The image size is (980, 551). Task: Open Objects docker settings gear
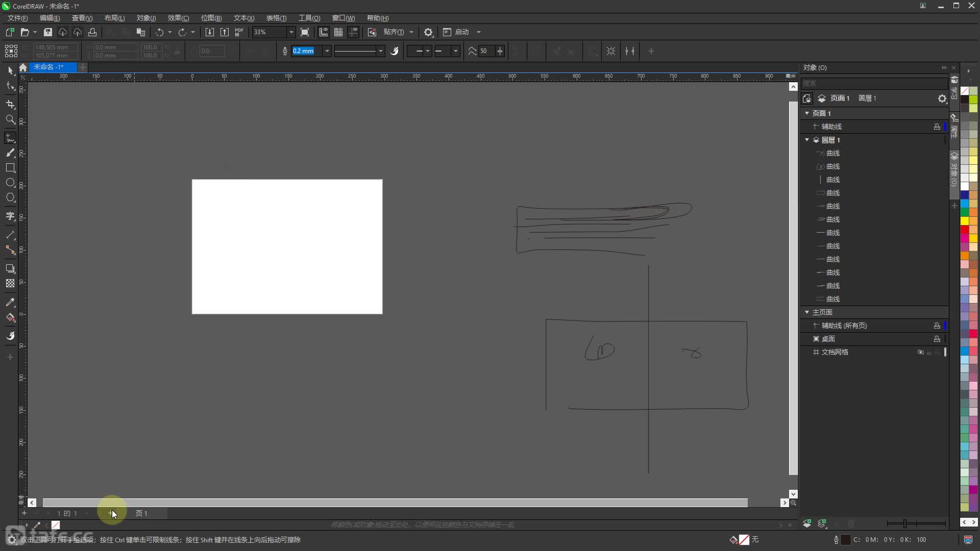(942, 98)
